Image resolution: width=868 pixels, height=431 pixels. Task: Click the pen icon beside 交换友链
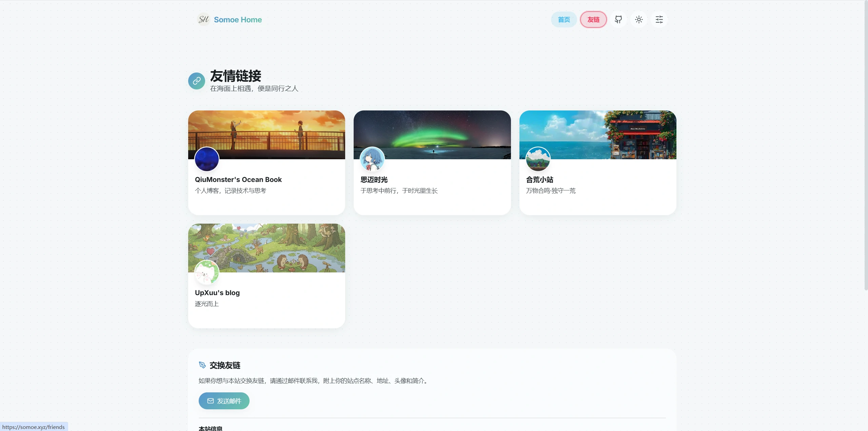202,365
